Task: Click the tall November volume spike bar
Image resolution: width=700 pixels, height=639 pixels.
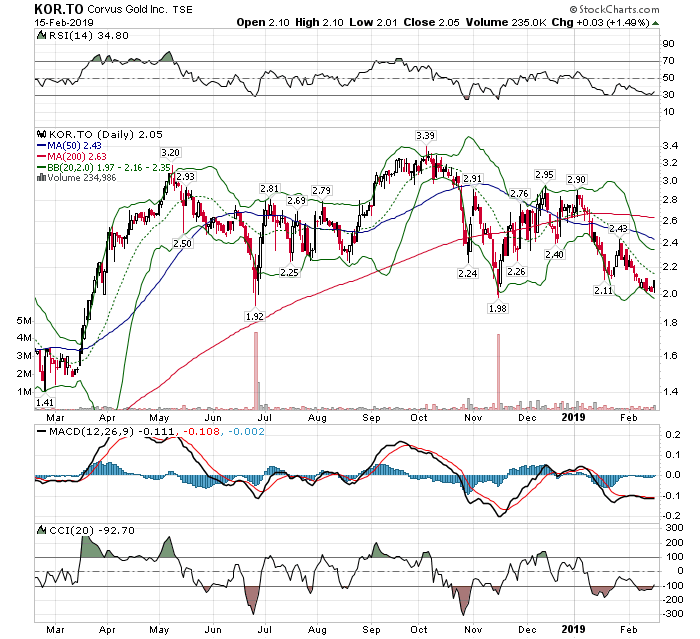Action: pyautogui.click(x=498, y=372)
